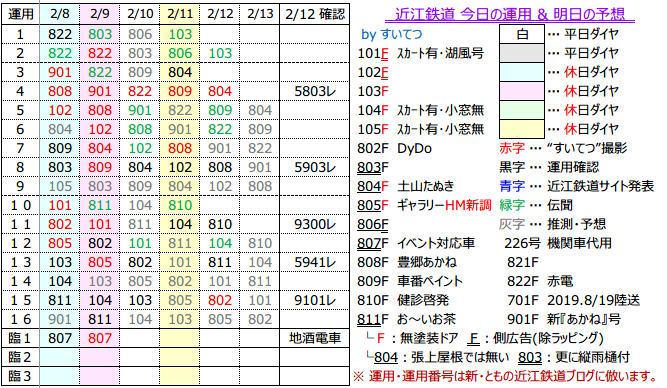Click the 226号 機関車代用 legend entry
Screen dimensions: 667x388
point(558,243)
